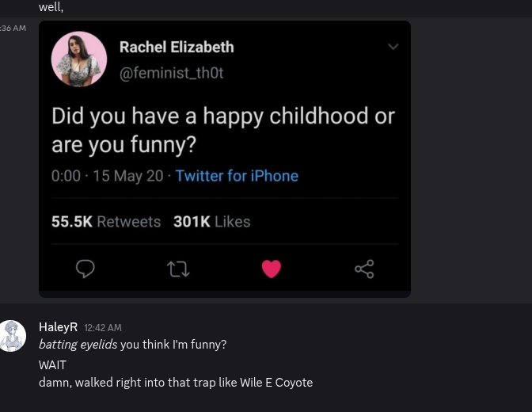Viewport: 532px width, 412px height.
Task: Click the 301K Likes count
Action: coord(211,222)
